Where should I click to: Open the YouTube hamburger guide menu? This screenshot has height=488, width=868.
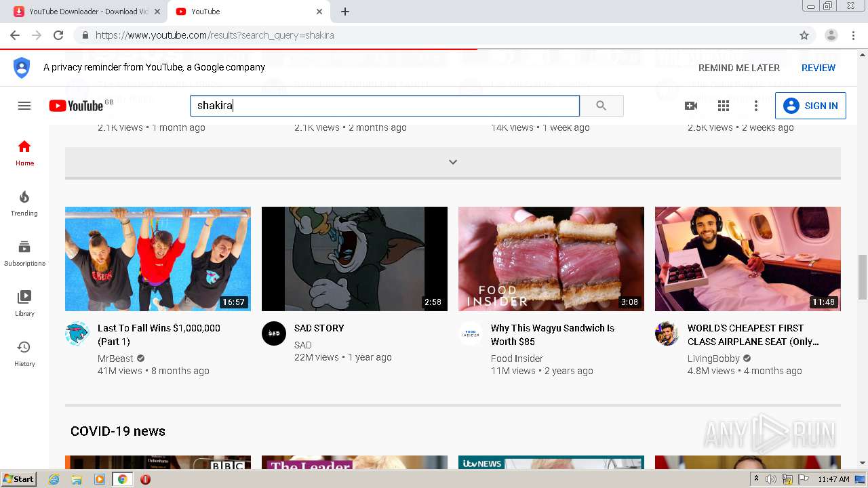pos(24,106)
